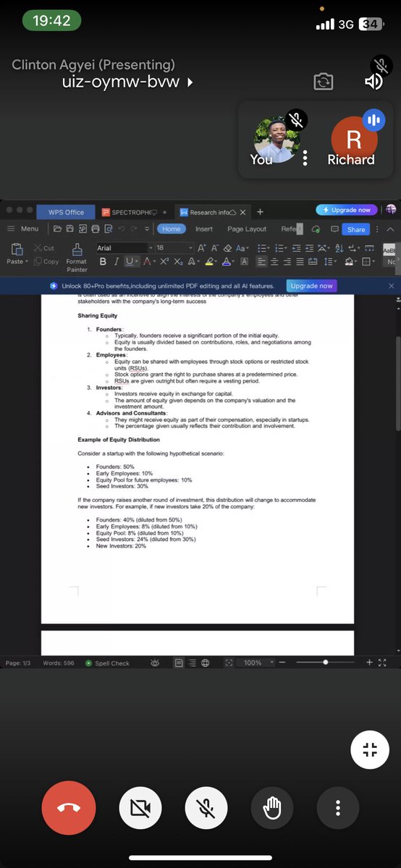Click the Words: 596 count
The image size is (401, 868).
click(59, 663)
